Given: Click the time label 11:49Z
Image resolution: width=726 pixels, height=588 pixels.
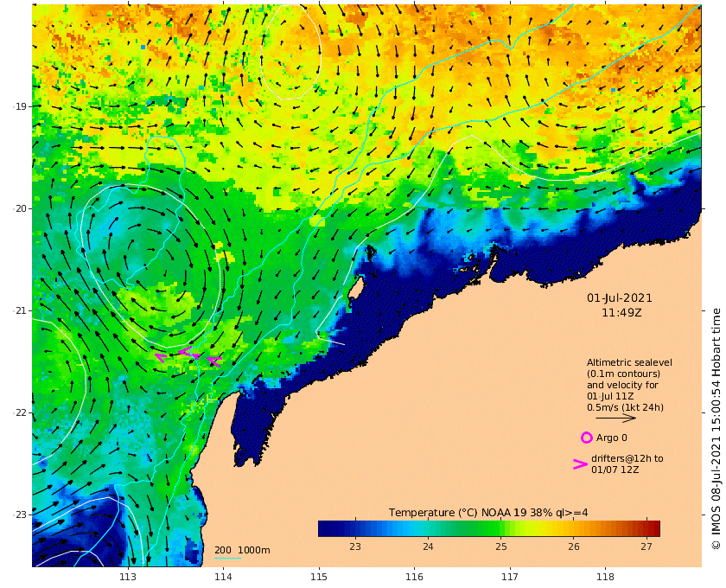Looking at the screenshot, I should coord(621,313).
